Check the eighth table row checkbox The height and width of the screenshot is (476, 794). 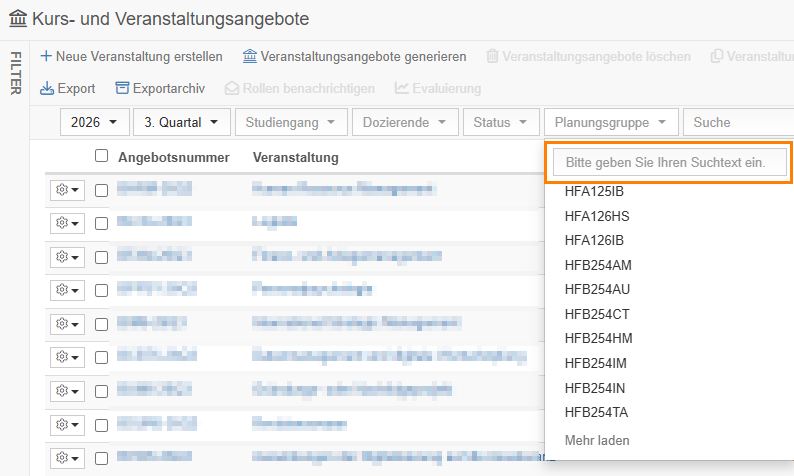(101, 425)
